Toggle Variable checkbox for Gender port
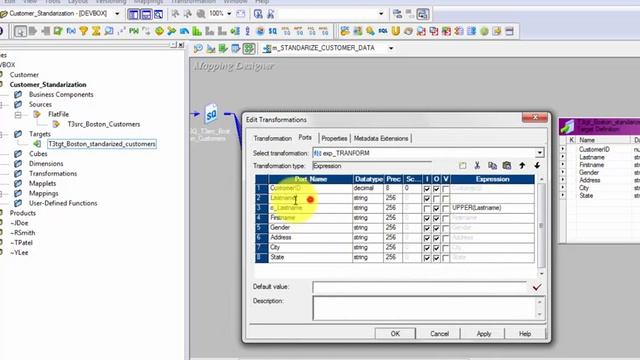The height and width of the screenshot is (360, 640). 446,228
